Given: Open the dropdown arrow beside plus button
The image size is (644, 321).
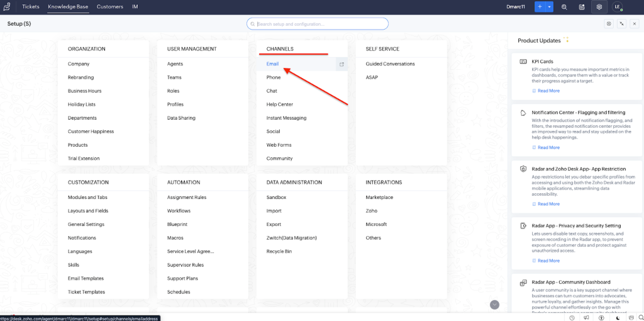Looking at the screenshot, I should 550,7.
